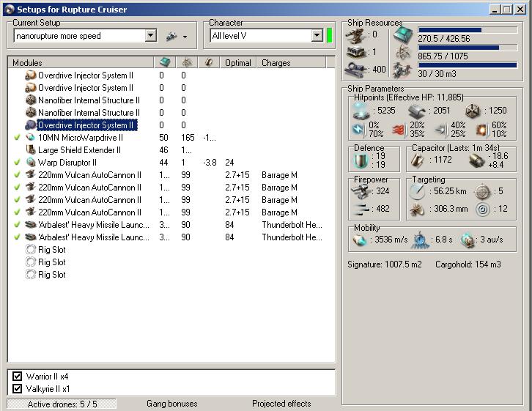Open the Projected effects section
The width and height of the screenshot is (532, 411).
pyautogui.click(x=281, y=404)
